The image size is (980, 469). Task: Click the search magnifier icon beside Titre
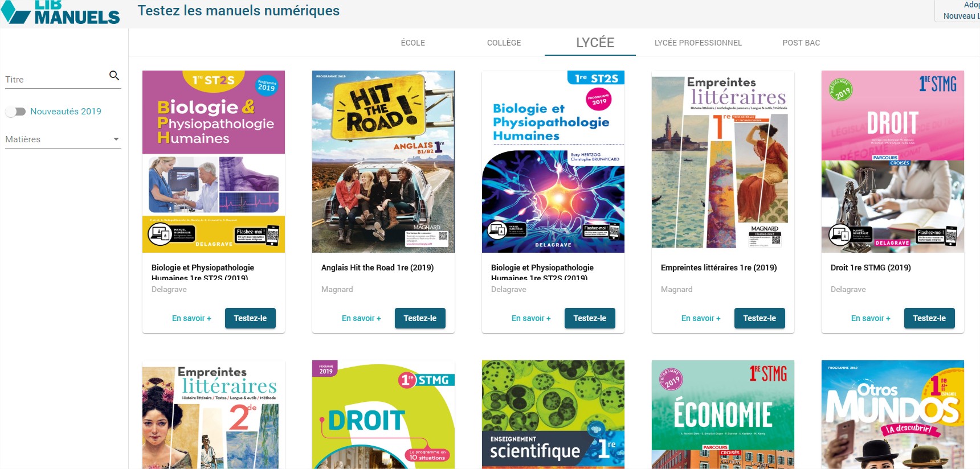point(114,75)
